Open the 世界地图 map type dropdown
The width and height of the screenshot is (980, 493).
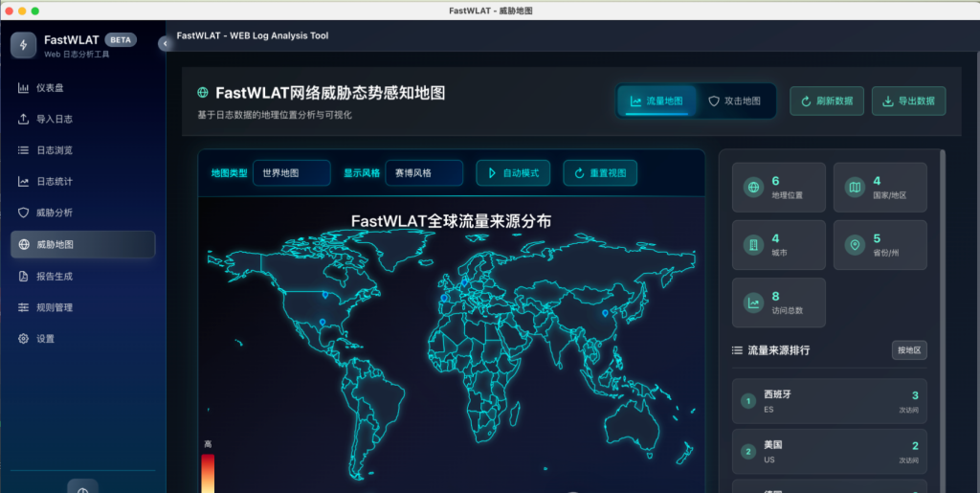click(x=291, y=173)
